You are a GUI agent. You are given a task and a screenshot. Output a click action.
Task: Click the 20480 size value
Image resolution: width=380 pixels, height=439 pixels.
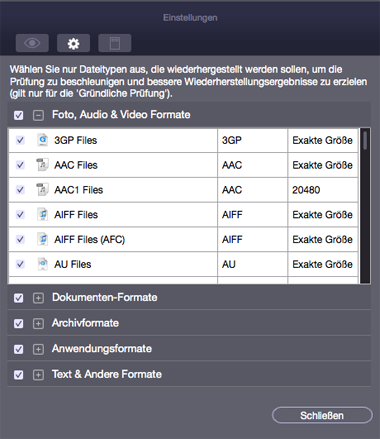point(306,190)
